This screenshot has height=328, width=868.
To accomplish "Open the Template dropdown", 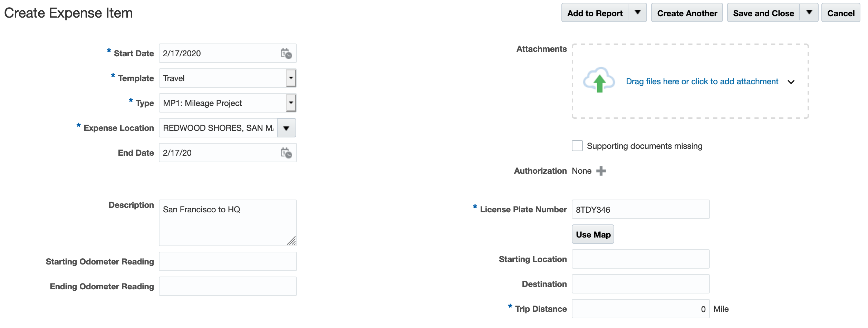I will 291,78.
